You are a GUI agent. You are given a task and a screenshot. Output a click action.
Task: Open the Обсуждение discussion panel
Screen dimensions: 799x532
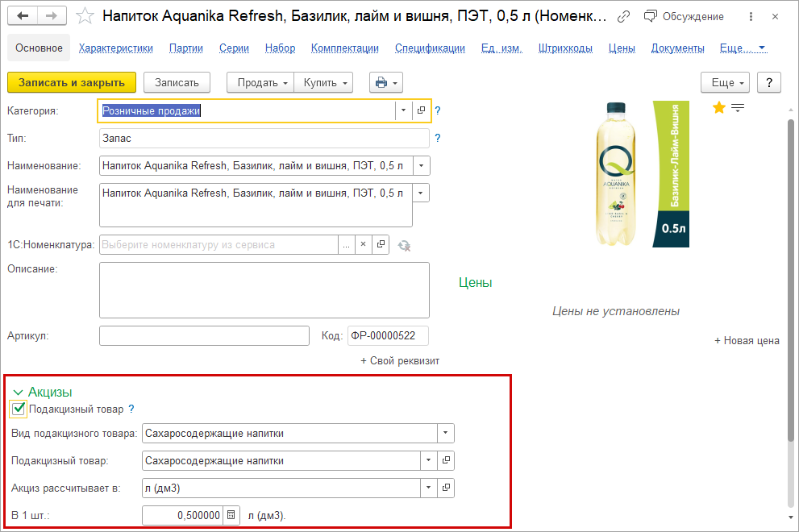click(684, 16)
